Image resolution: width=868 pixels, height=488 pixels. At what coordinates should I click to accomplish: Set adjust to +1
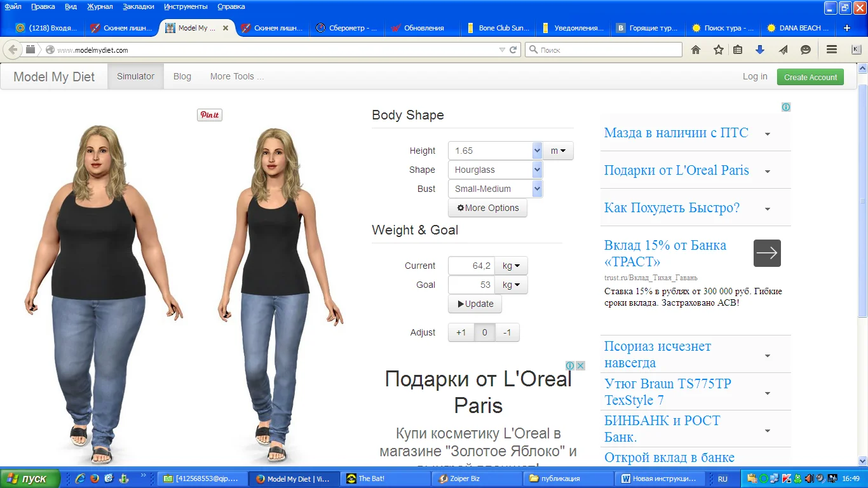[461, 332]
